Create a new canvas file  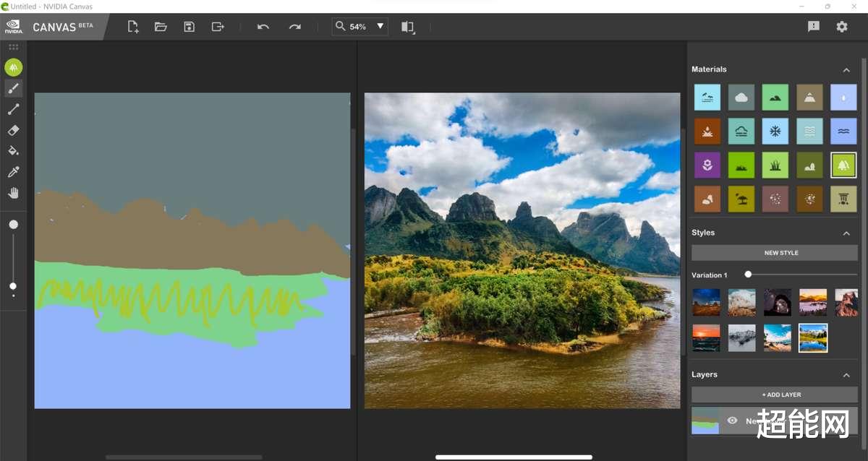click(x=133, y=27)
